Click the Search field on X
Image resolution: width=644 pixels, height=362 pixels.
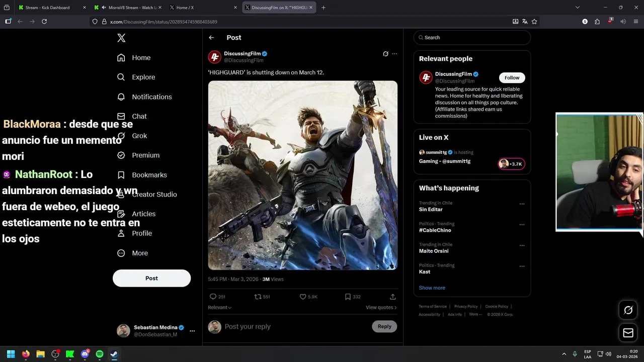pos(472,38)
